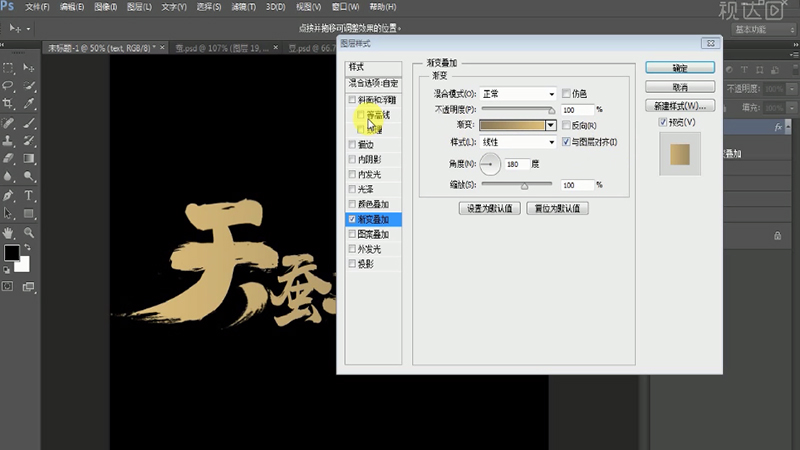Image resolution: width=800 pixels, height=450 pixels.
Task: Select the Rectangular Marquee tool
Action: [x=8, y=68]
